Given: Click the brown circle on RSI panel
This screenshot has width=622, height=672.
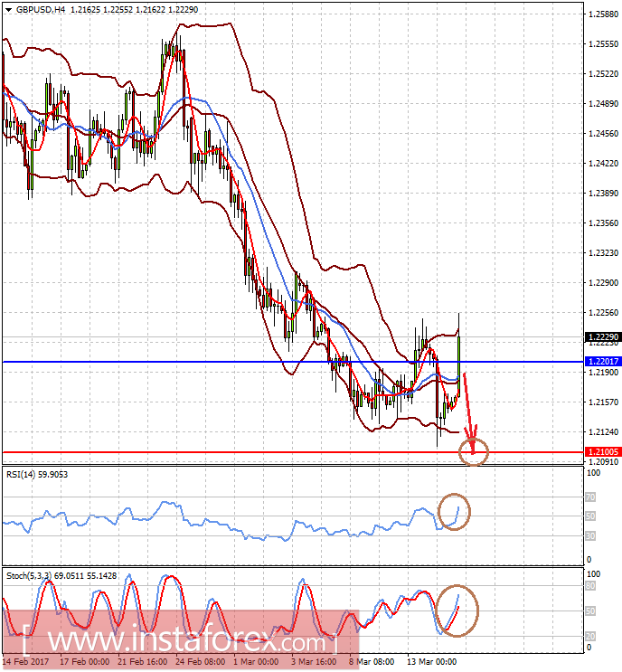Looking at the screenshot, I should [454, 512].
